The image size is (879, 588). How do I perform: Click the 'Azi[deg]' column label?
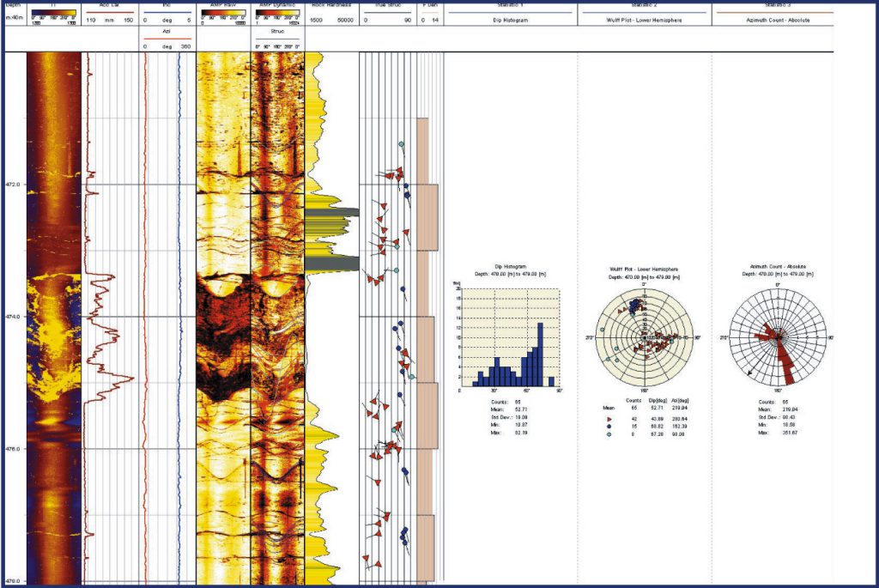680,400
